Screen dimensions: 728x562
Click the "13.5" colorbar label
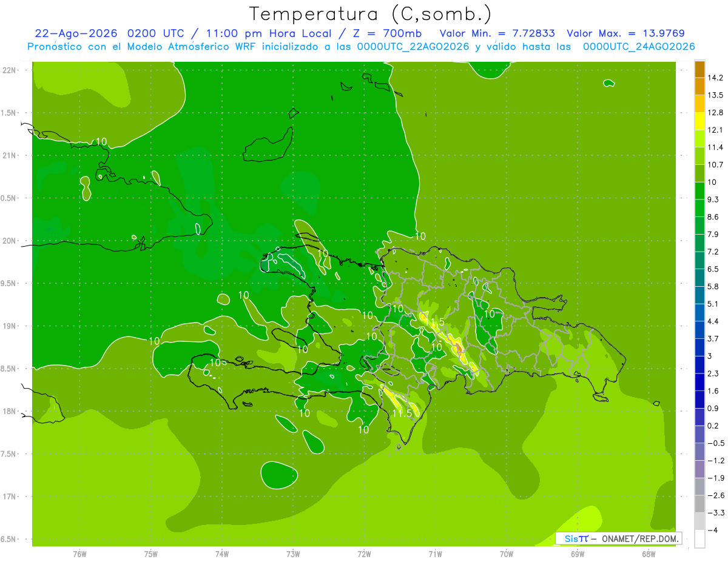715,95
